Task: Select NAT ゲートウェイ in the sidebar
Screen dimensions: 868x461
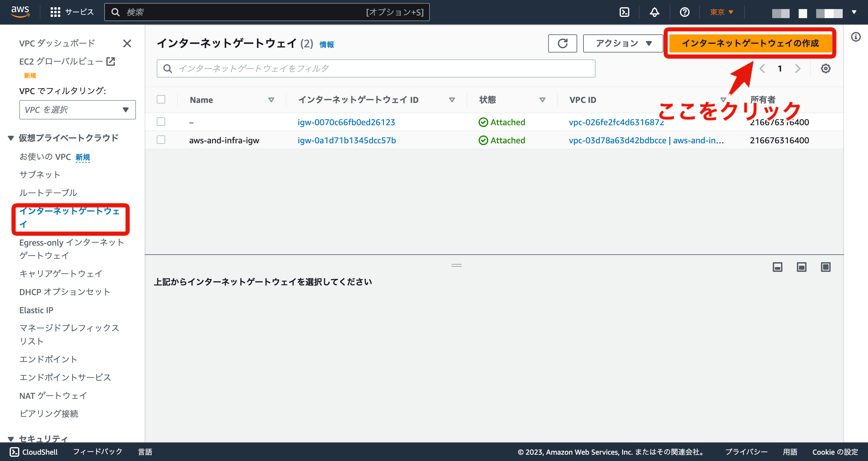Action: [x=52, y=396]
